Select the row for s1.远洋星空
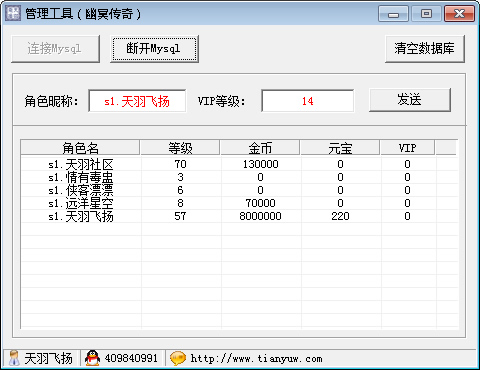Image resolution: width=480 pixels, height=370 pixels. point(239,203)
